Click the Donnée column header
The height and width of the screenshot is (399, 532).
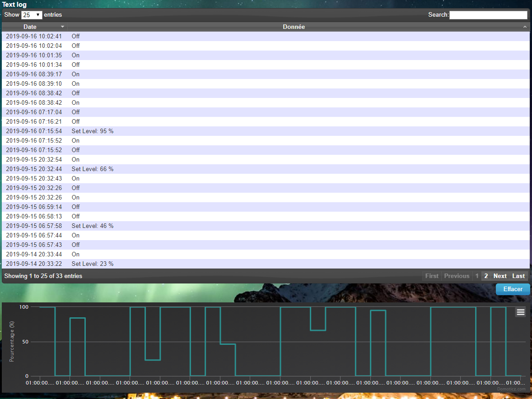[294, 27]
